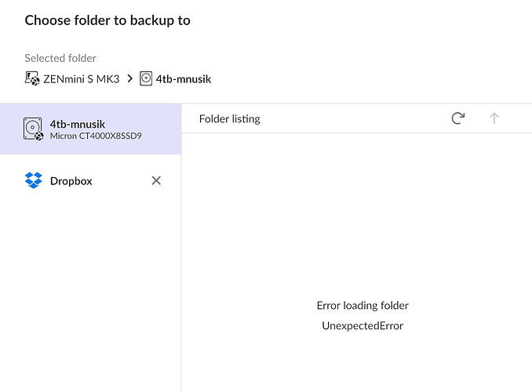Select the Dropbox backup location

pos(71,181)
